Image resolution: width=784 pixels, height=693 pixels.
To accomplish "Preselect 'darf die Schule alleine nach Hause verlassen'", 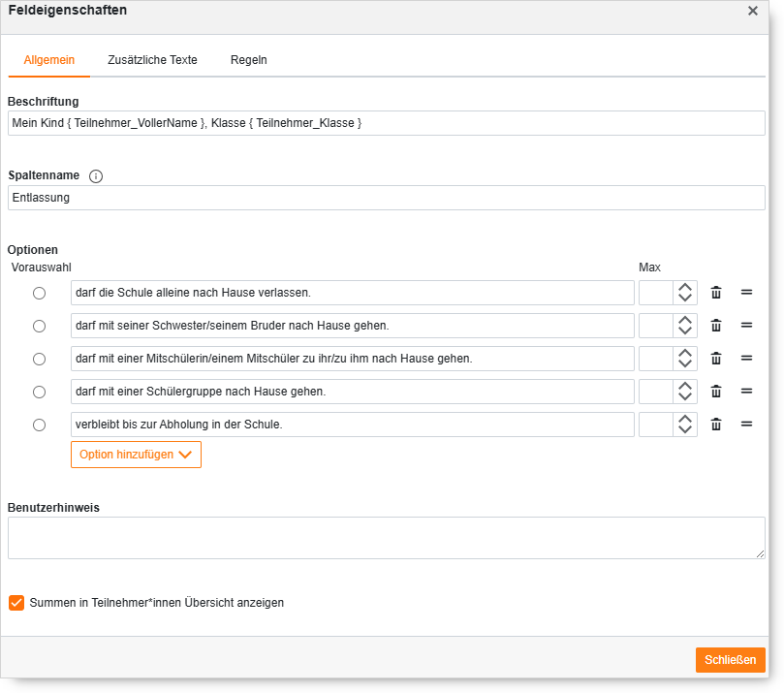I will (39, 292).
